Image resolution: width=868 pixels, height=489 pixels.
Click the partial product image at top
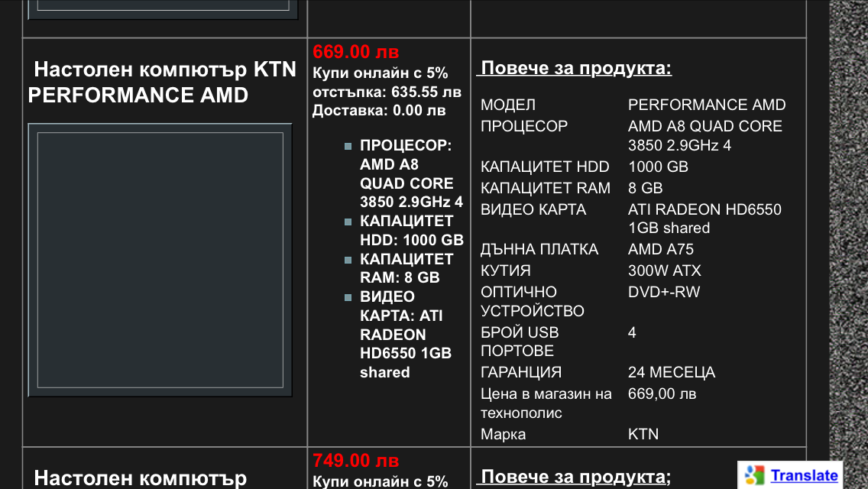point(163,8)
